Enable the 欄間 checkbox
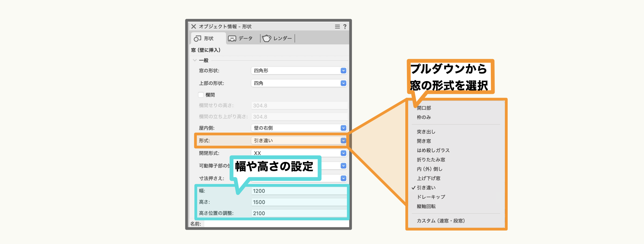 point(201,95)
